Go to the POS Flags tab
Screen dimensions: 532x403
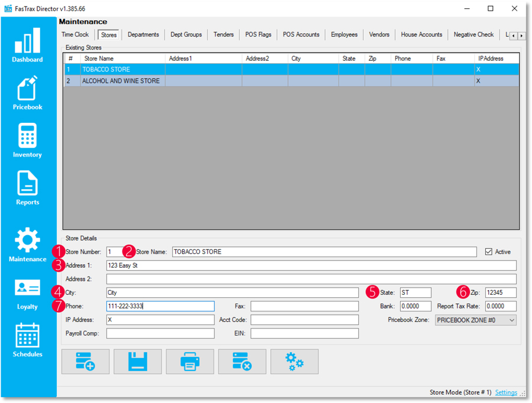coord(258,35)
